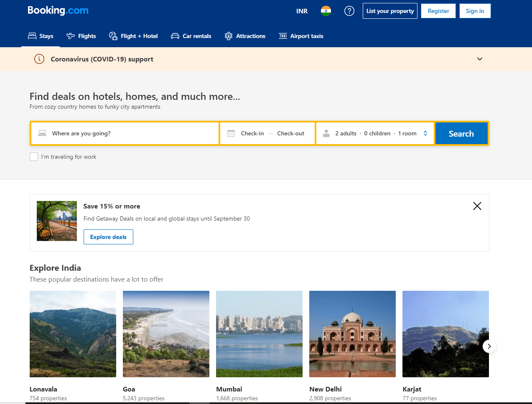Screen dimensions: 532x404
Task: Open the Car rentals tab
Action: click(191, 36)
